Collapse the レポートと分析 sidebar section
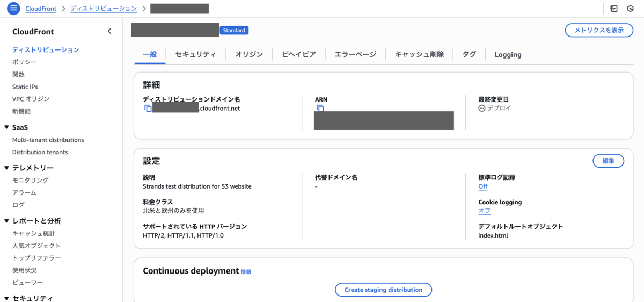This screenshot has width=644, height=302. point(6,221)
